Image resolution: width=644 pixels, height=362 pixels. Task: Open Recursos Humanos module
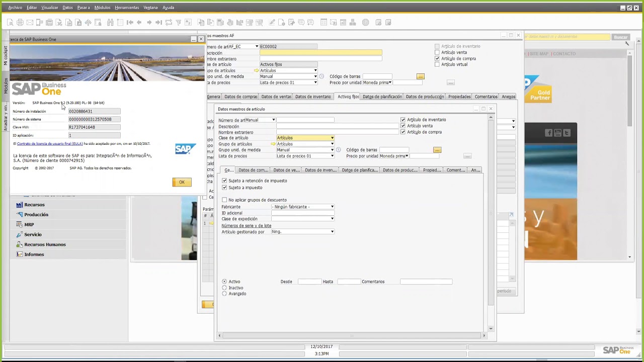point(45,244)
